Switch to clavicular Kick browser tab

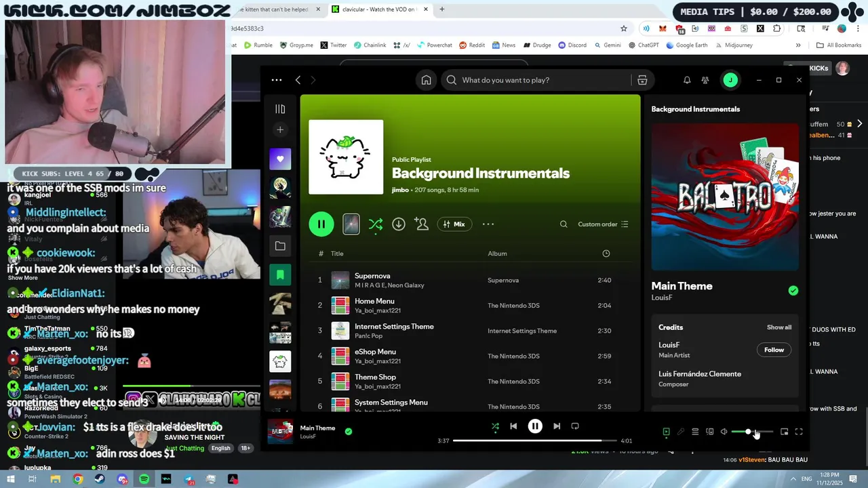[x=380, y=9]
